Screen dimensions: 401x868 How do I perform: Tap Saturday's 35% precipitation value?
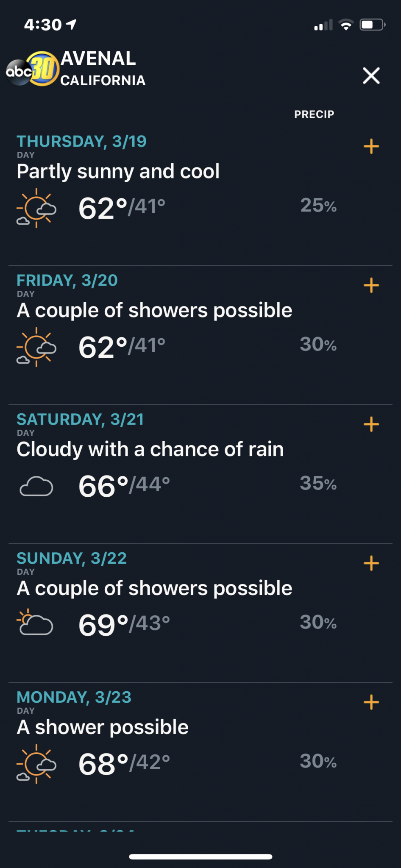tap(318, 484)
